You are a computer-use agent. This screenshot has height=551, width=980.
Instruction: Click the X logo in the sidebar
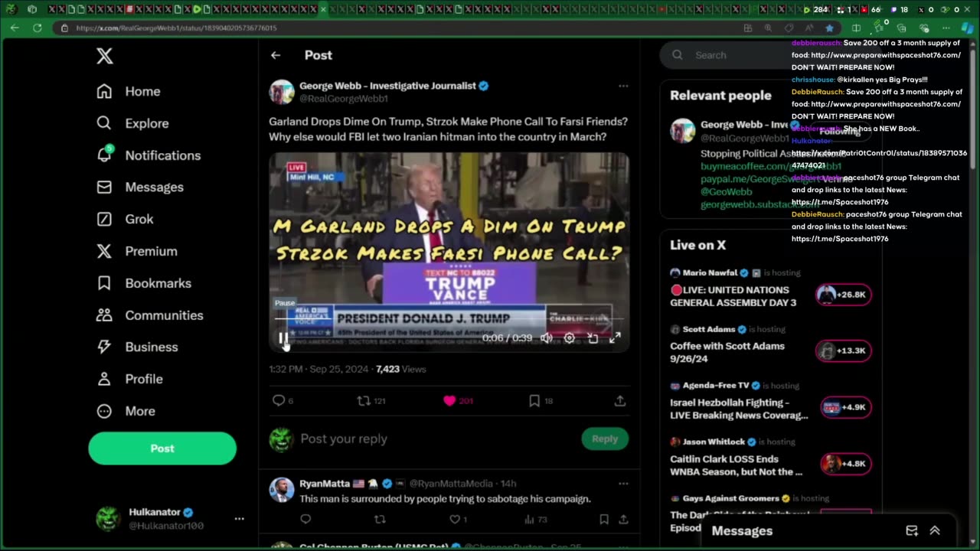(x=105, y=55)
